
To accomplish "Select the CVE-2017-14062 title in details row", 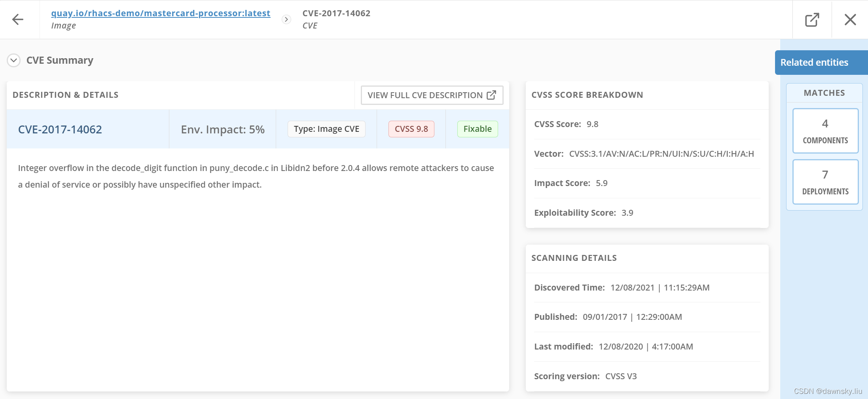I will click(x=60, y=129).
